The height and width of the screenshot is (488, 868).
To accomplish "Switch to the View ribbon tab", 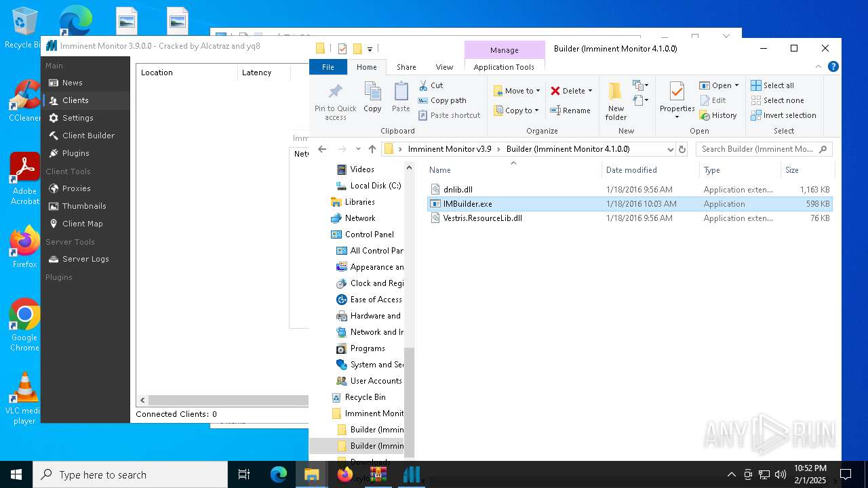I will [444, 67].
